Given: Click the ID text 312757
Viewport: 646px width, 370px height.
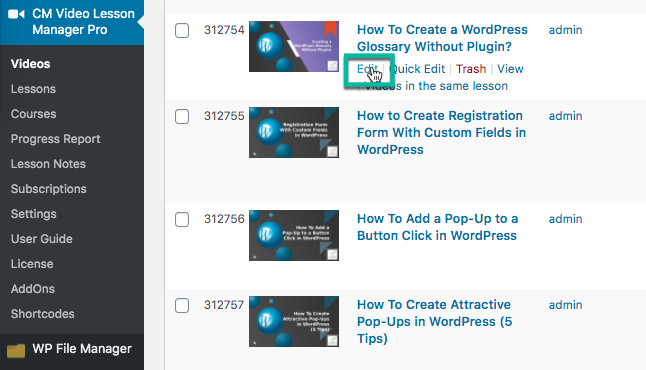Looking at the screenshot, I should click(x=224, y=305).
